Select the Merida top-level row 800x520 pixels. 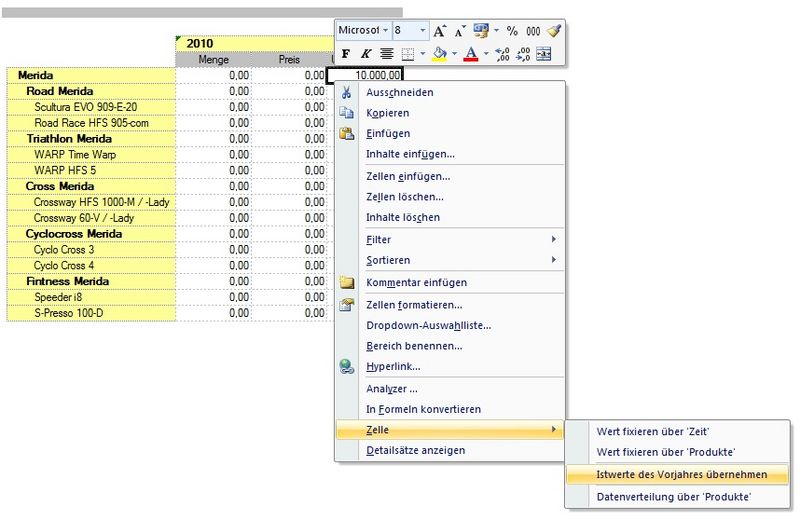pyautogui.click(x=91, y=75)
